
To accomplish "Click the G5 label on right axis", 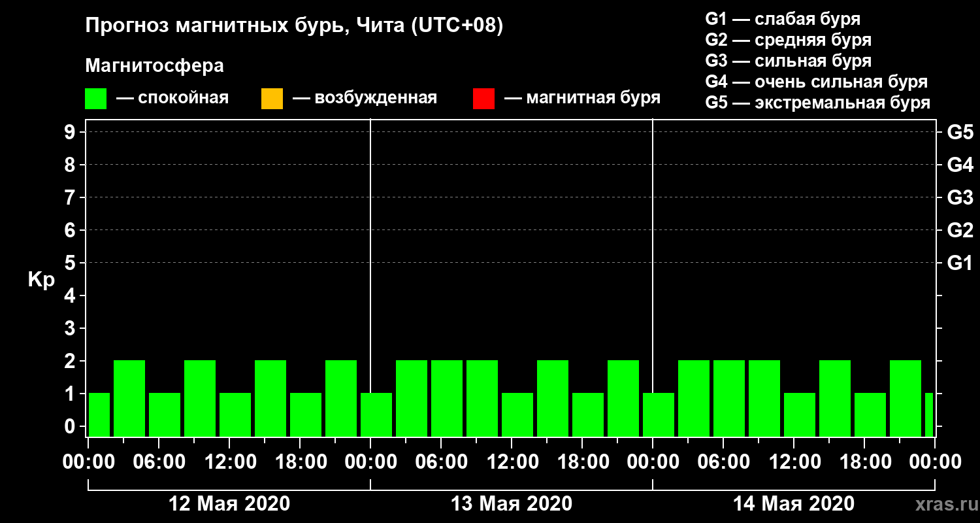I will (960, 132).
